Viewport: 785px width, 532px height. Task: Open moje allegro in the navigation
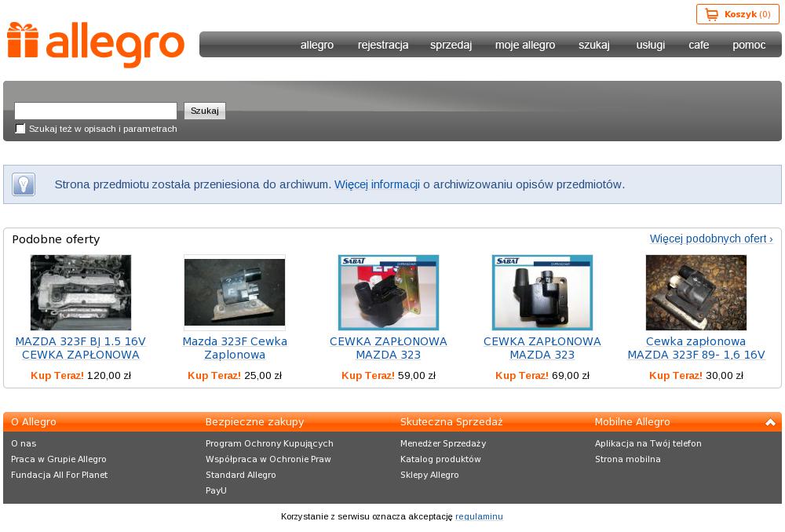pyautogui.click(x=525, y=45)
